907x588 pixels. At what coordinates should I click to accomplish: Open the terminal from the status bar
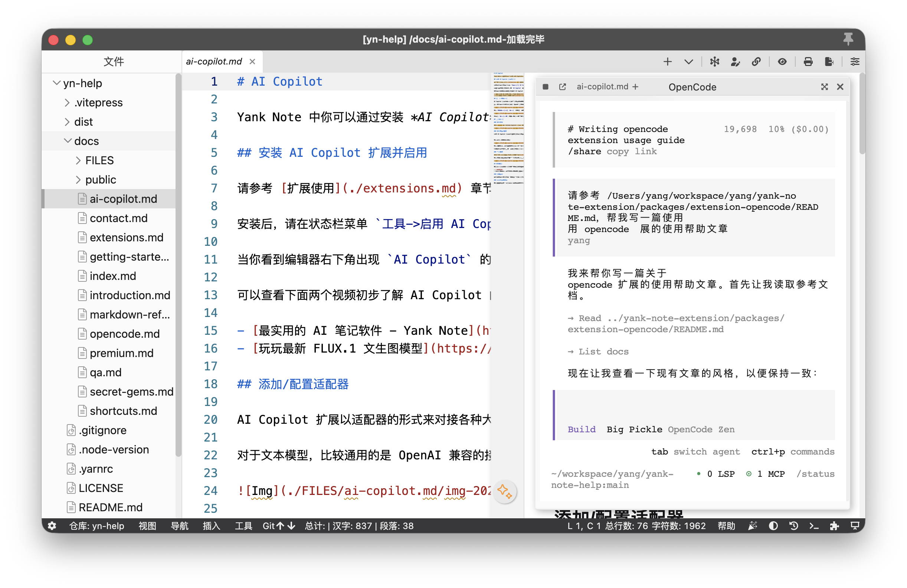[x=813, y=526]
